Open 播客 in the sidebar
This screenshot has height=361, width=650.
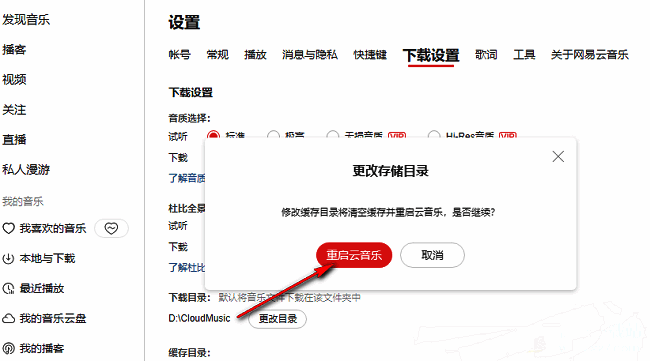[14, 49]
